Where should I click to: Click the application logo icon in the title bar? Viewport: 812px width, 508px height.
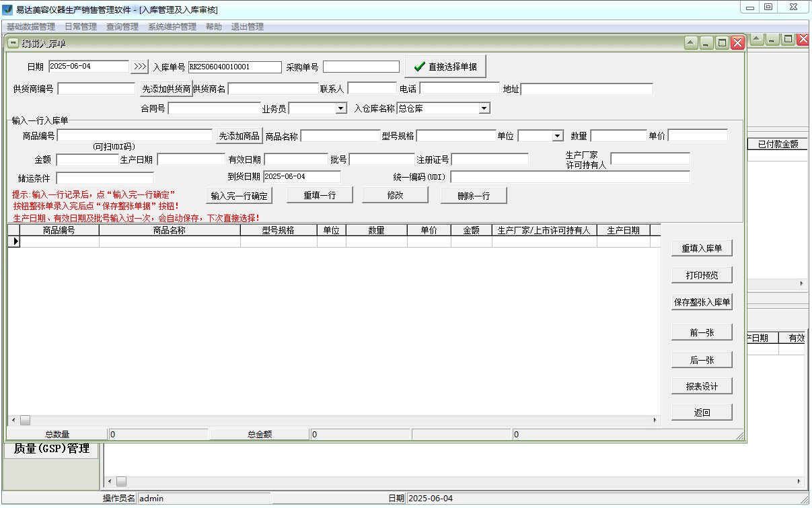(x=7, y=9)
